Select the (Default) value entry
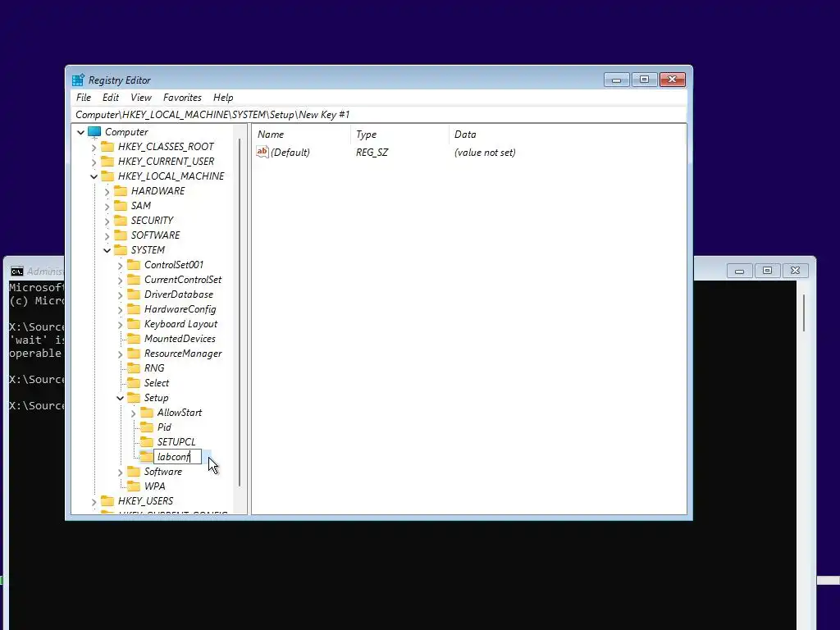 pos(290,153)
